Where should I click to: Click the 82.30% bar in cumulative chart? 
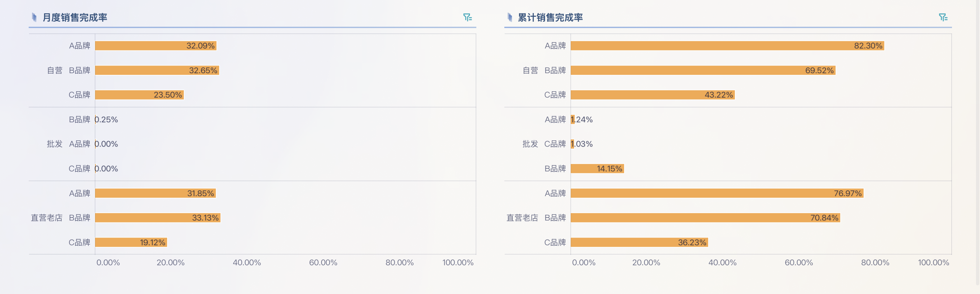click(x=727, y=46)
